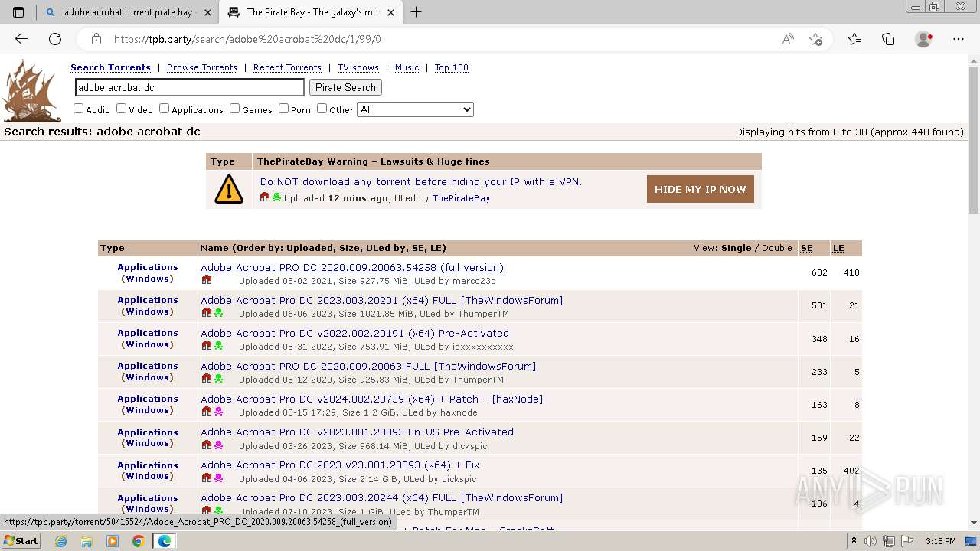Screen dimensions: 980x551
Task: Open tab actions menu icon
Action: click(x=18, y=12)
